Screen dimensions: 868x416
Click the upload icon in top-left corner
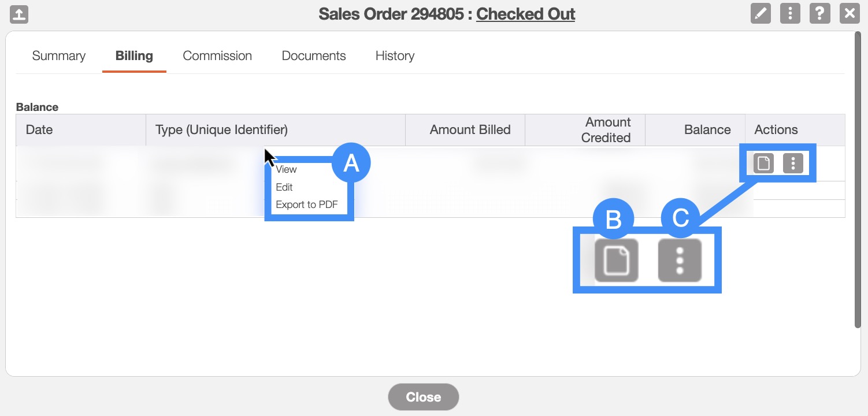click(x=20, y=14)
